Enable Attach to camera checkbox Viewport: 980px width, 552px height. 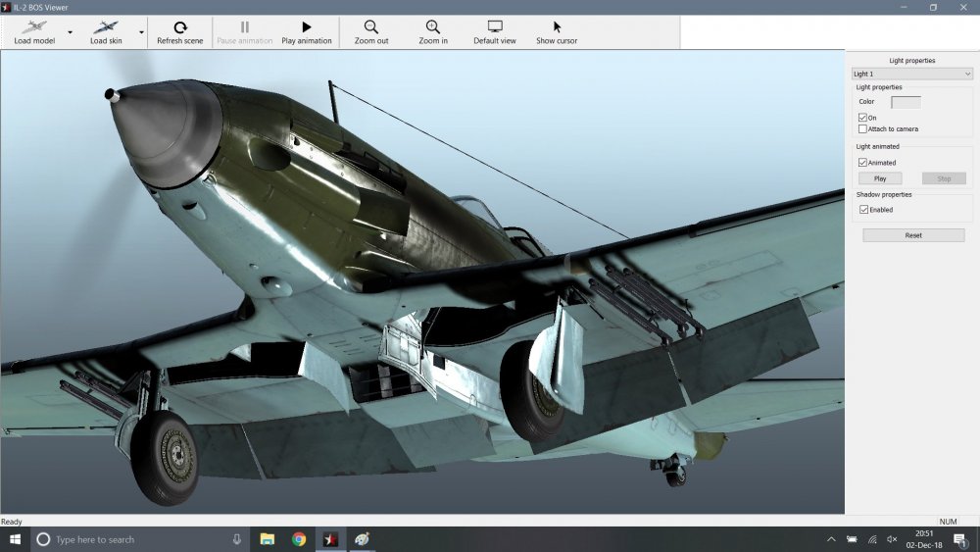pos(862,128)
